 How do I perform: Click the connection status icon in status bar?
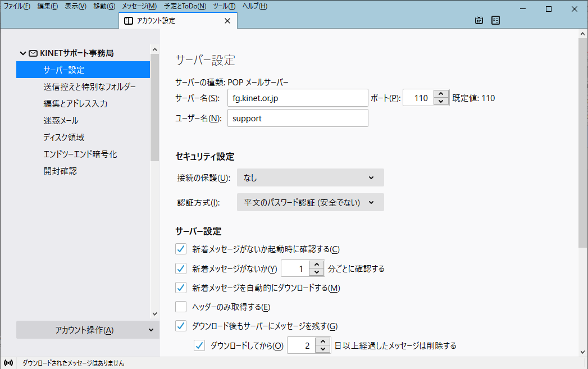[8, 363]
